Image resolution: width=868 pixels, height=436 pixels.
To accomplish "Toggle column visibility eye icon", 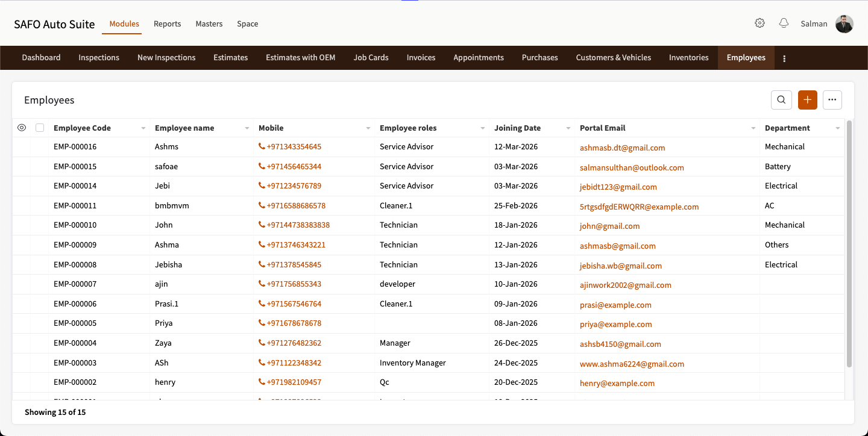I will [x=22, y=128].
